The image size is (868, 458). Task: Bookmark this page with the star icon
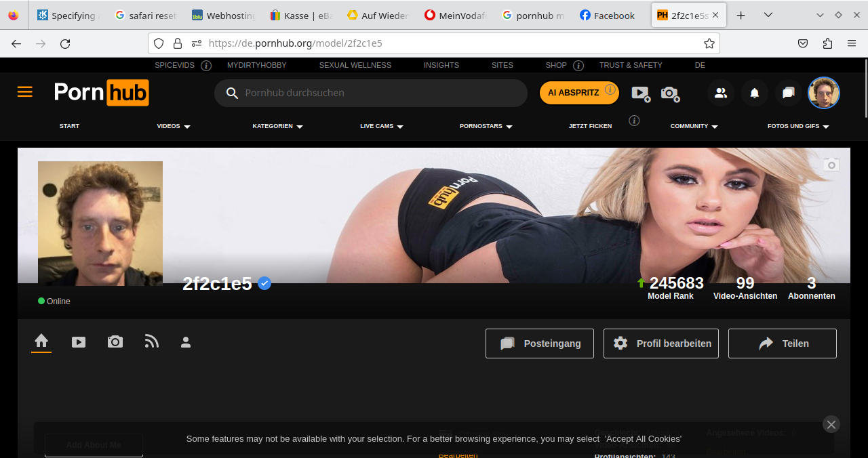709,43
